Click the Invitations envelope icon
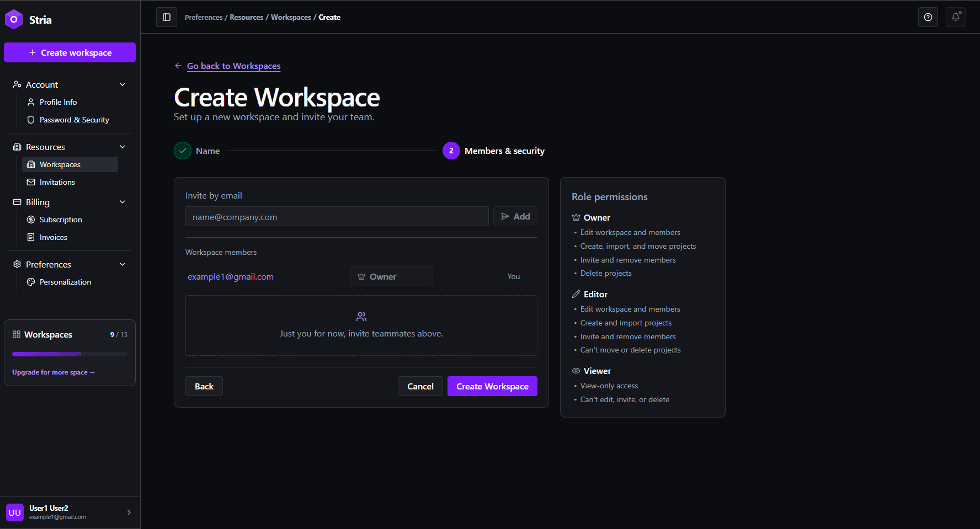The image size is (980, 529). click(x=31, y=182)
